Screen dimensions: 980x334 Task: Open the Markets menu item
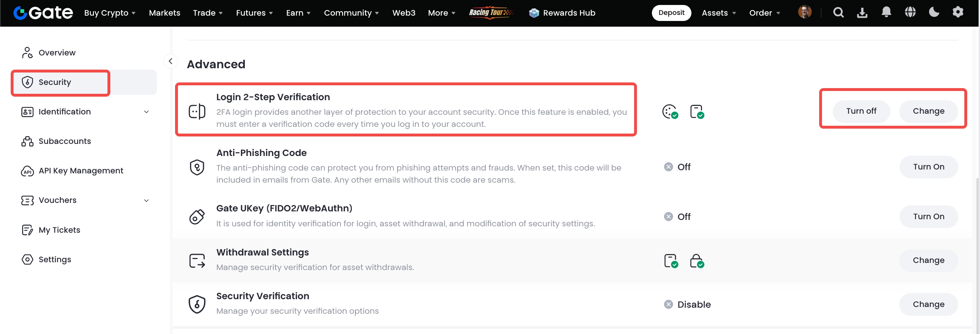164,13
